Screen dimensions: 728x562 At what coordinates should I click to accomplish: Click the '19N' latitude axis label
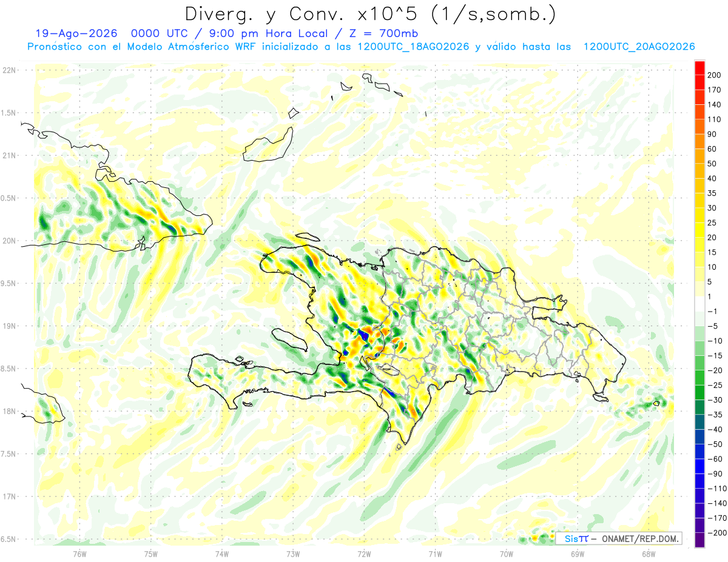point(9,326)
